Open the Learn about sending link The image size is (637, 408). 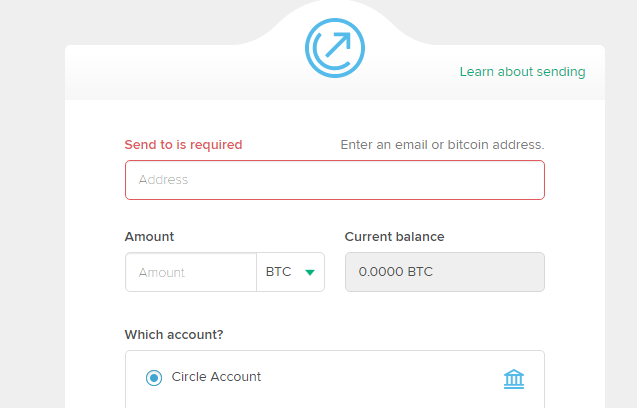pos(522,72)
